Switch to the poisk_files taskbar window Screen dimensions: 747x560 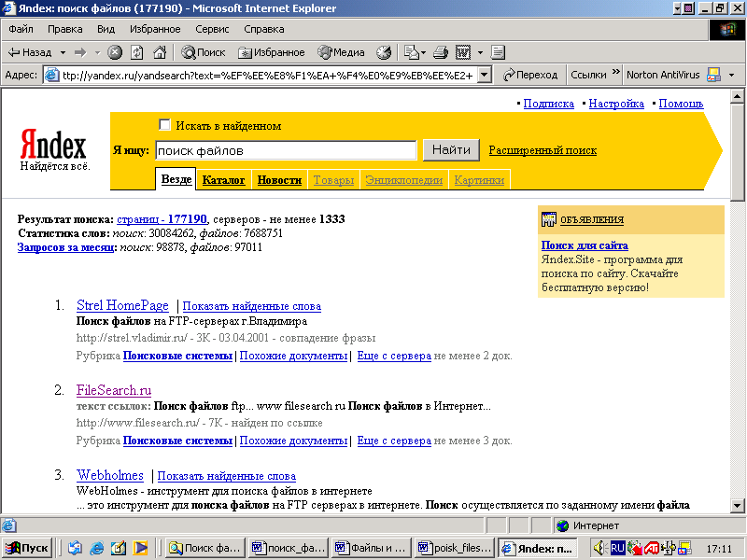(455, 548)
